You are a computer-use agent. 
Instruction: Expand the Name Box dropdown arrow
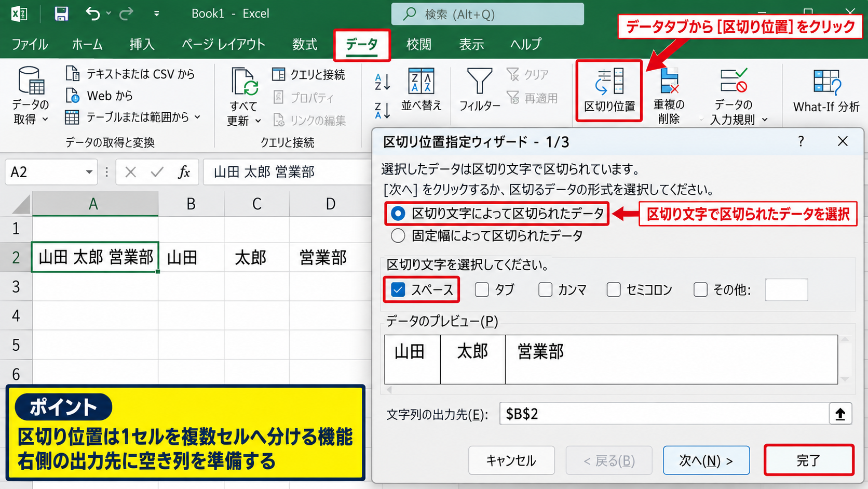pos(89,172)
